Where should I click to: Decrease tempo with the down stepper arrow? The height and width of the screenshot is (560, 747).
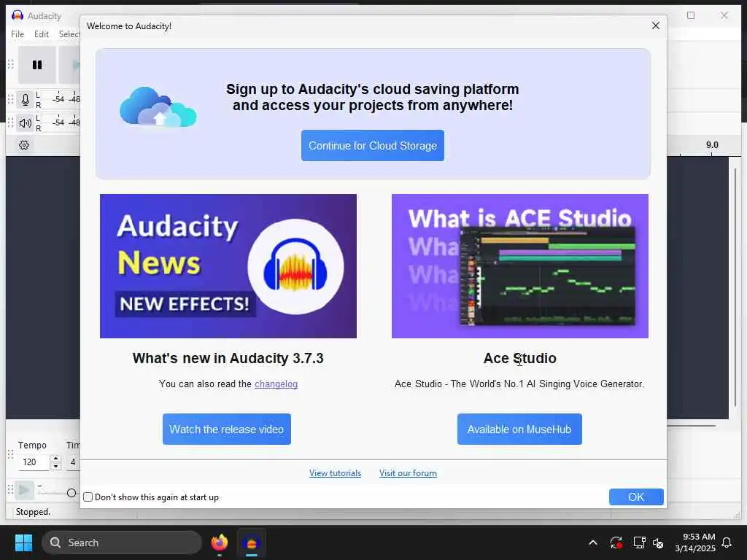[x=55, y=466]
